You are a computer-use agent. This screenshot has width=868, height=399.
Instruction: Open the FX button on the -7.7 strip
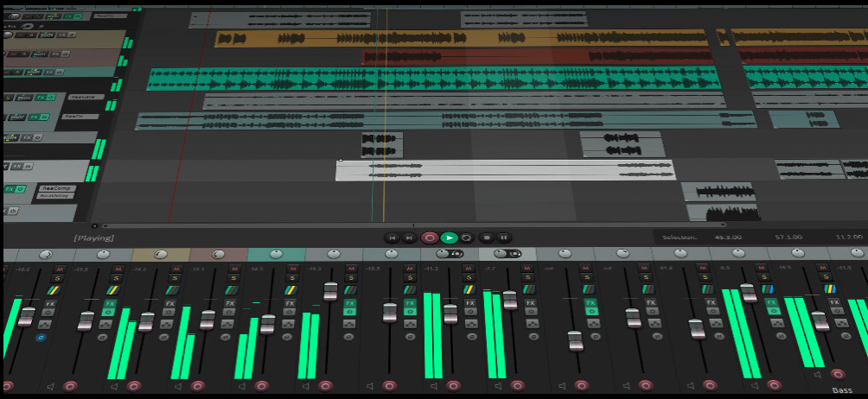pos(530,303)
